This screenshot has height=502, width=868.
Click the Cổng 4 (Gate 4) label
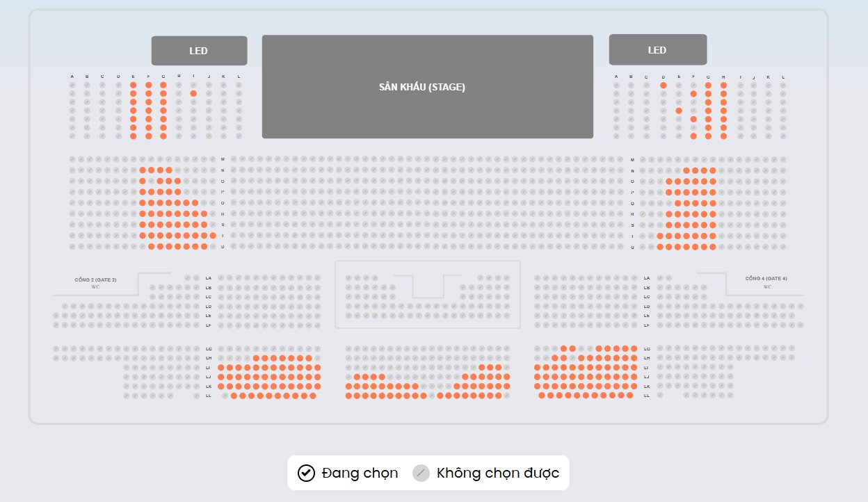click(766, 278)
